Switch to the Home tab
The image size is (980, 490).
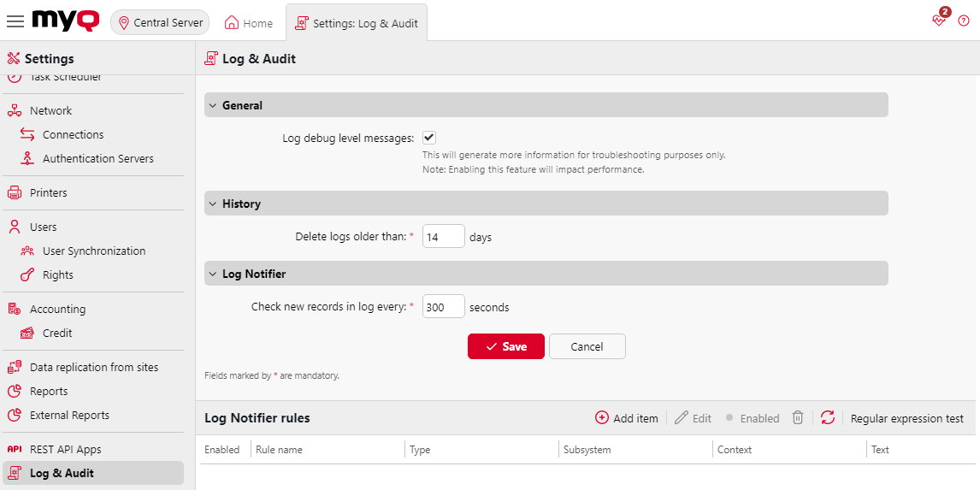pos(249,23)
